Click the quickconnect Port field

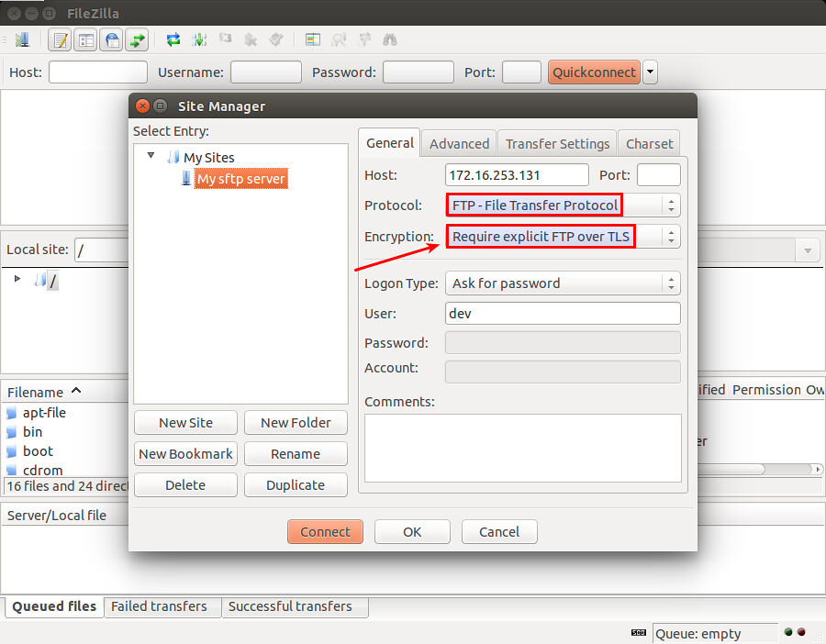pyautogui.click(x=521, y=72)
